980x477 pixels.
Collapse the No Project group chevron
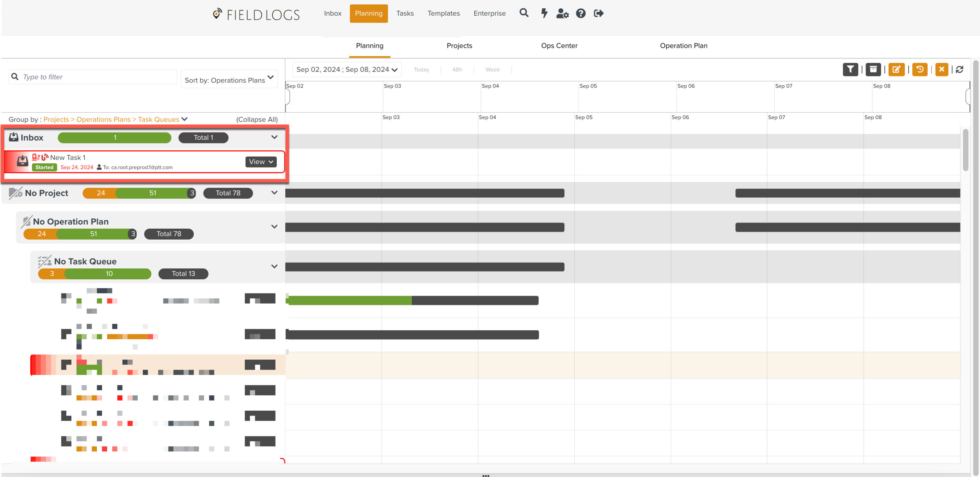coord(274,193)
